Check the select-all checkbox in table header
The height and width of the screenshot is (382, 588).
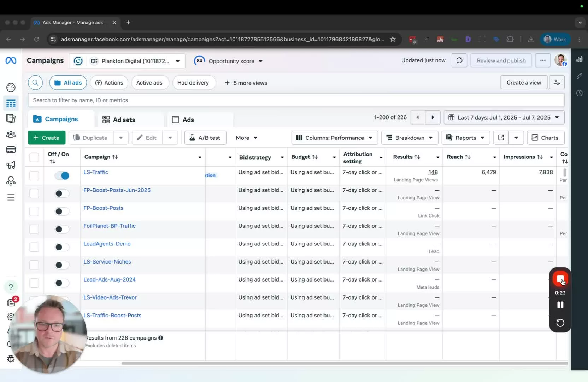(34, 158)
